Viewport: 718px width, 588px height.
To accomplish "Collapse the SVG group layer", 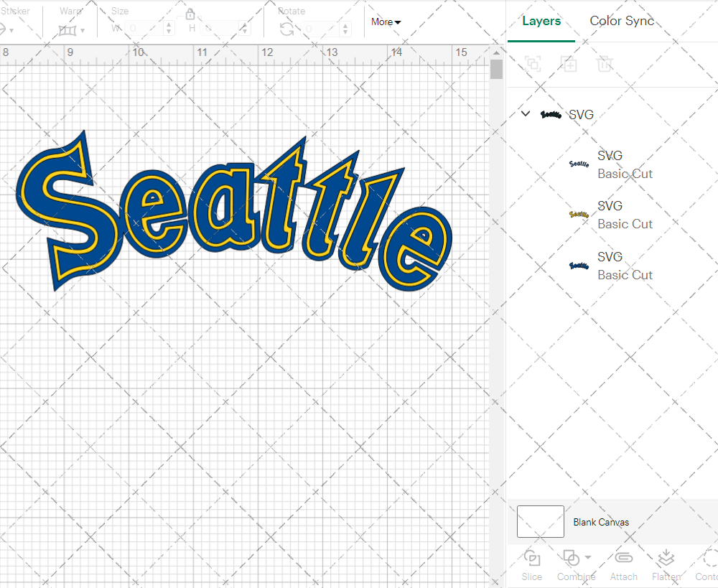I will coord(526,114).
